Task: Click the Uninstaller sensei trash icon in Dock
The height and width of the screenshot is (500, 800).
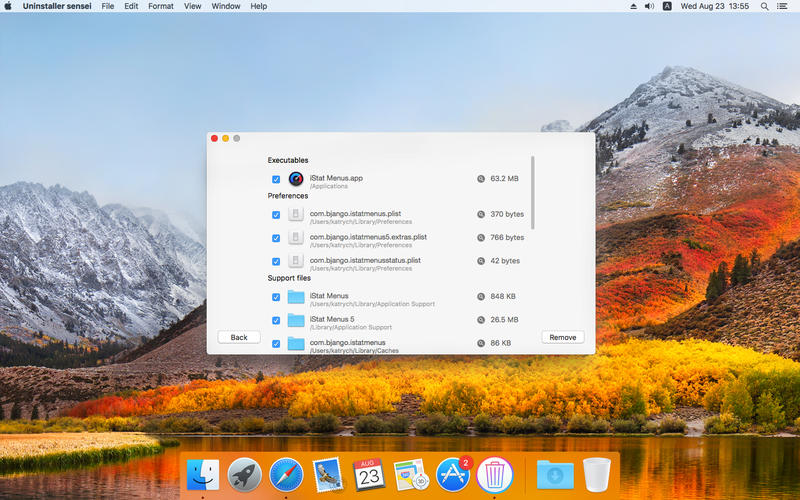Action: click(494, 474)
